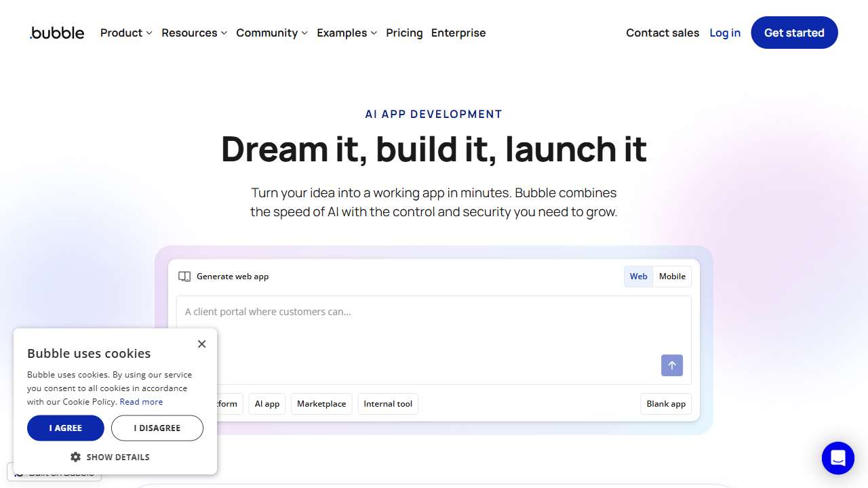Decline cookies with I DISAGREE button
The height and width of the screenshot is (488, 868).
[x=157, y=428]
